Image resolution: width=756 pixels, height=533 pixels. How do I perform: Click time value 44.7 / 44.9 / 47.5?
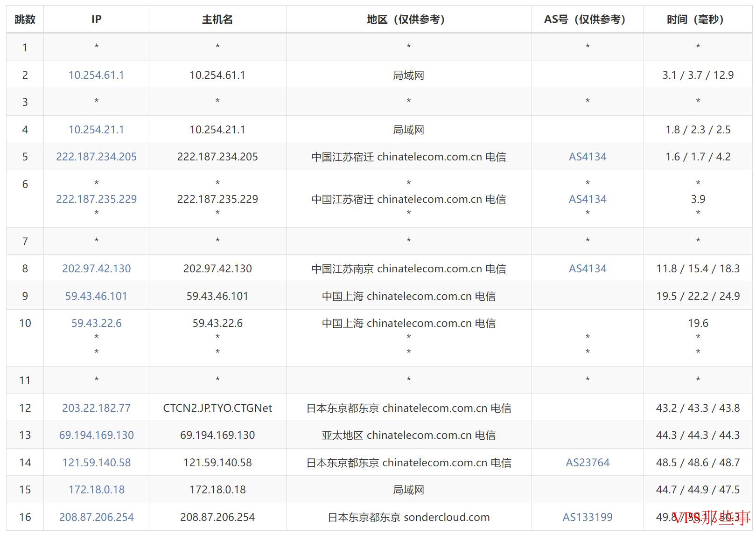[698, 490]
